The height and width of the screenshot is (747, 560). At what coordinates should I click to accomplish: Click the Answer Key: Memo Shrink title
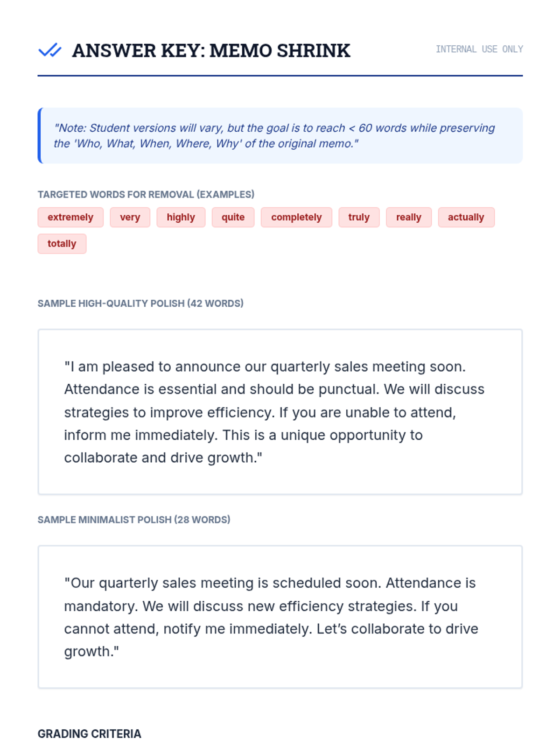coord(211,50)
